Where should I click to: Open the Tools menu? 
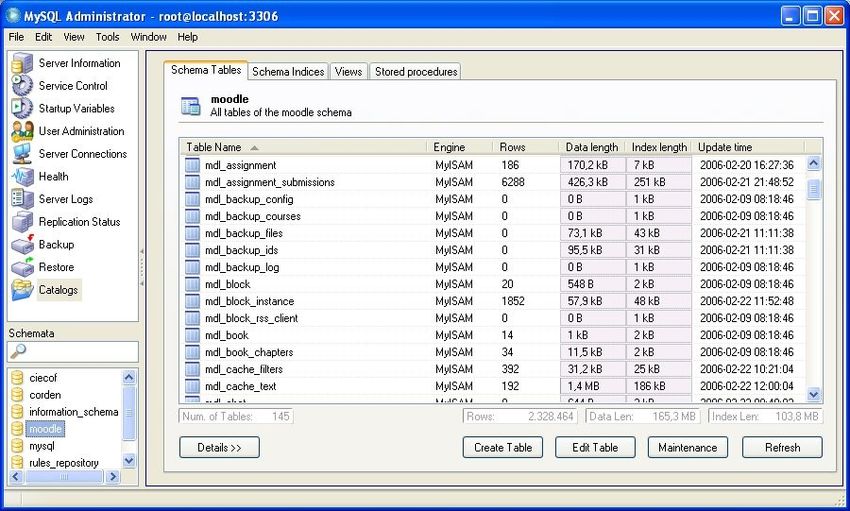point(107,37)
